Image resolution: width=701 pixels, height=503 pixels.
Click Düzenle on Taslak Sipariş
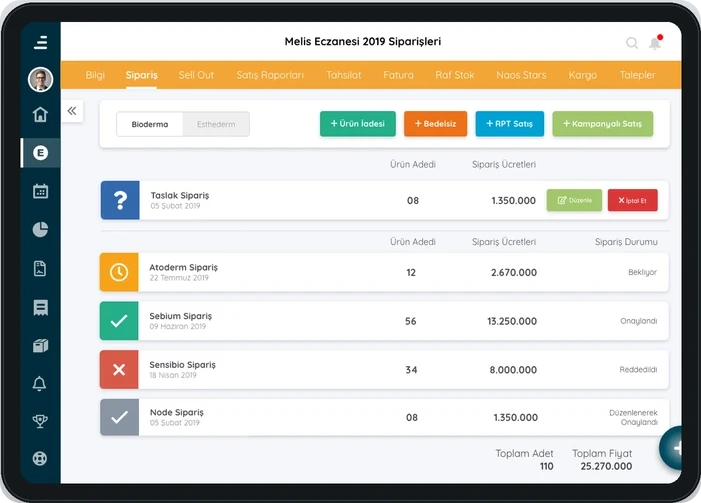click(x=574, y=200)
